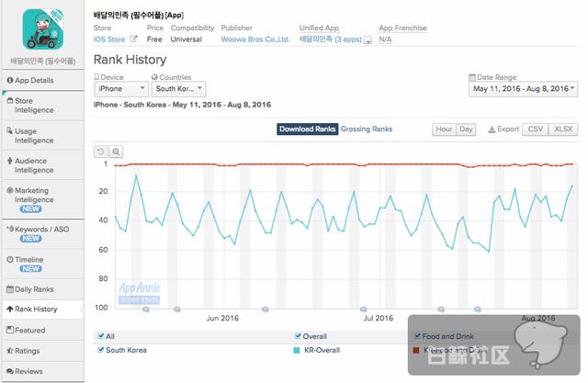Click the teal KR-Overall legend swatch

(297, 350)
